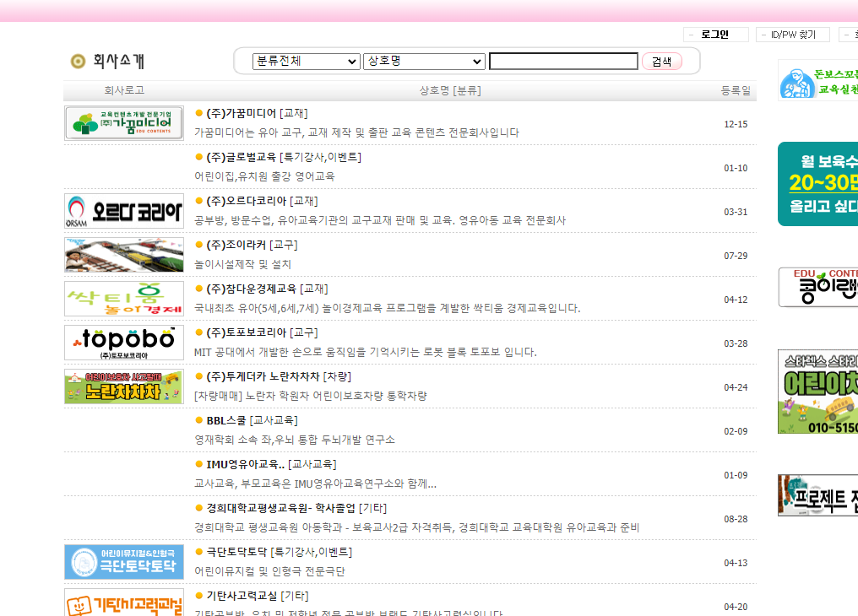Click the 노란차차차 banner logo

pos(124,386)
